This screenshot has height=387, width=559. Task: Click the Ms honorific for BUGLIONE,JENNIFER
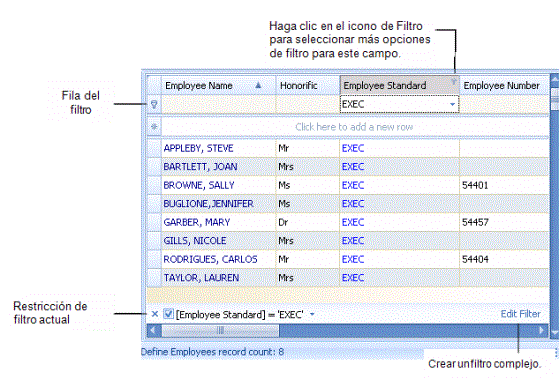pyautogui.click(x=284, y=204)
